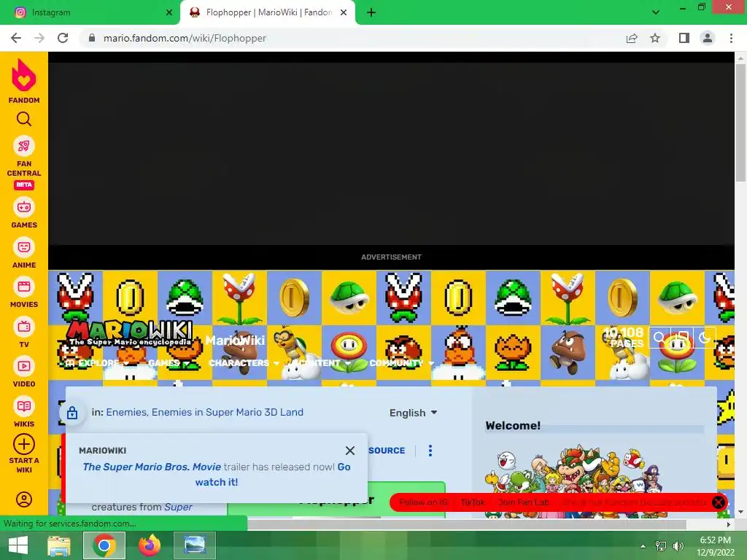Open Chrome profile avatar menu
747x560 pixels.
click(708, 38)
